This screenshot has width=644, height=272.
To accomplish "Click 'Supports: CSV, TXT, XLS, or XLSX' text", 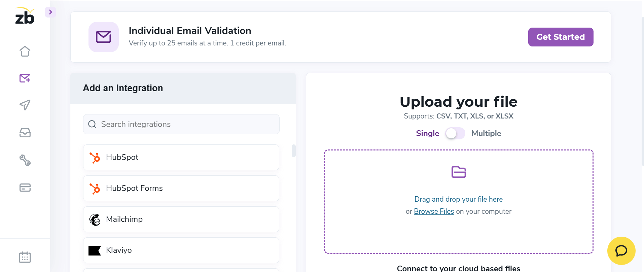I will [459, 116].
